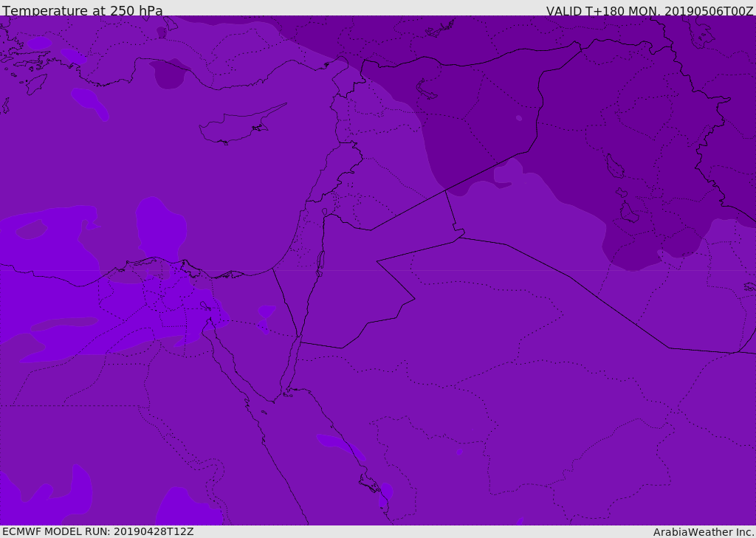Click the VALID T+180 timestamp text

tap(649, 11)
